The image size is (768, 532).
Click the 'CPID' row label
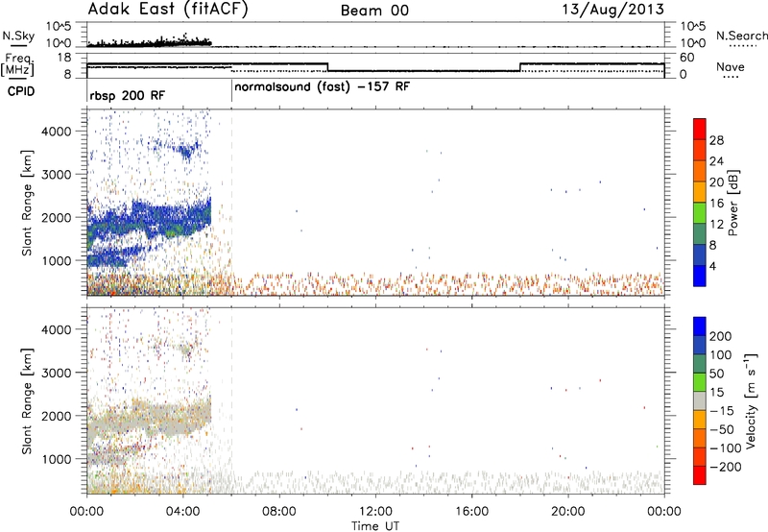(x=21, y=91)
